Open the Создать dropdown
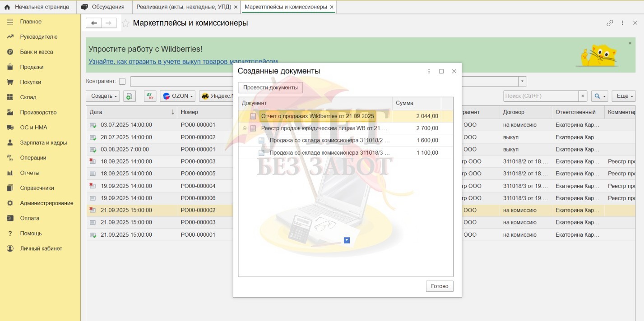The image size is (644, 321). pos(104,96)
